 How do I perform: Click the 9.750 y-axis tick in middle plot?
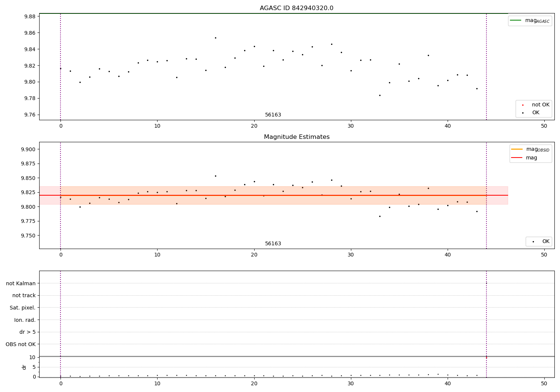pyautogui.click(x=28, y=236)
